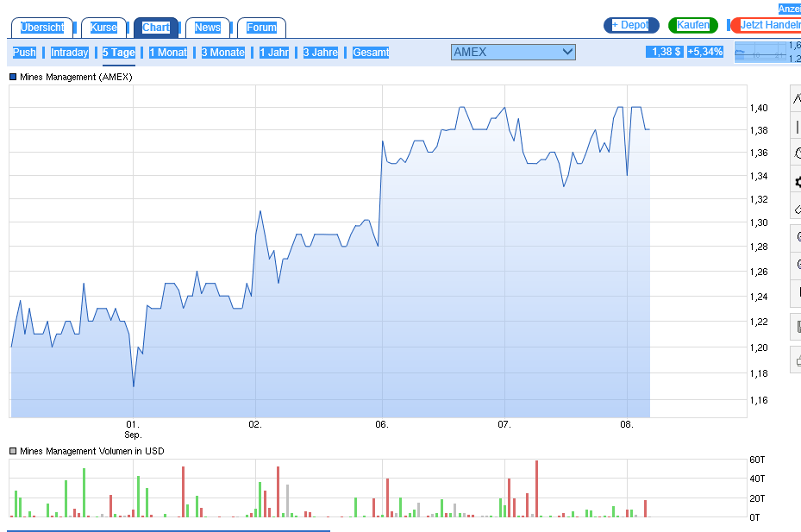Click the gray legend square for Volumen
This screenshot has width=801, height=532.
tap(13, 451)
